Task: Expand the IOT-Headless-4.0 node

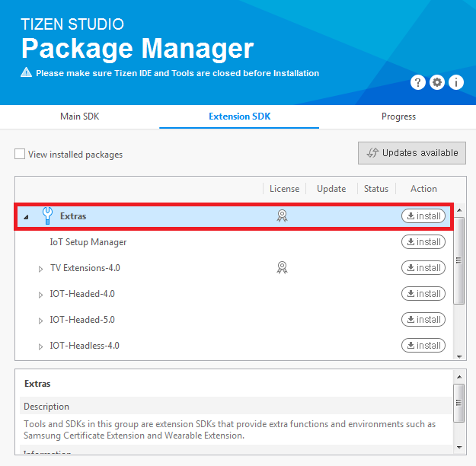Action: click(41, 346)
